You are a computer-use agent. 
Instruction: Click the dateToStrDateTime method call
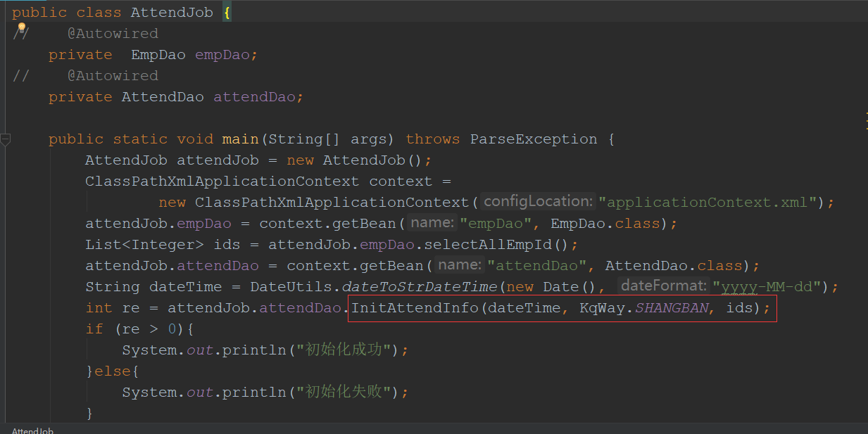[420, 287]
